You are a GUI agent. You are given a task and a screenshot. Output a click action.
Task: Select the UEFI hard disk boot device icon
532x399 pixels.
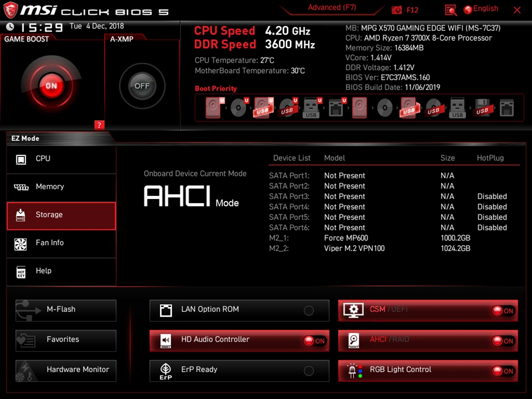[x=215, y=108]
